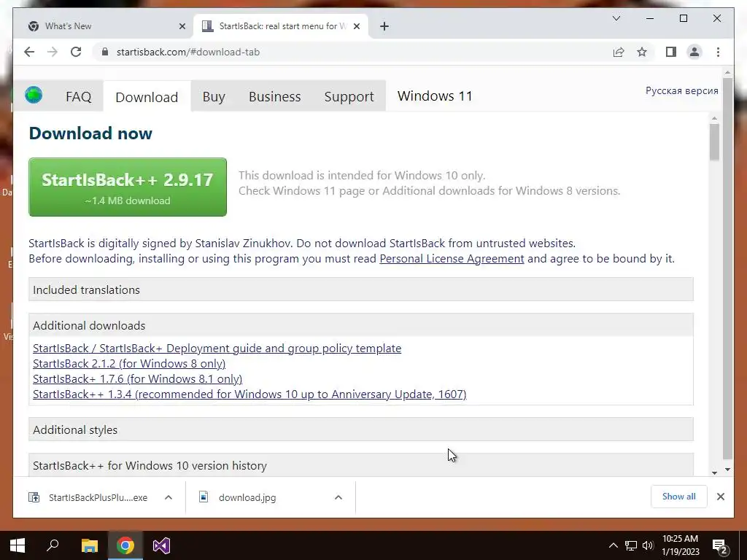Click the inner scrollbar up arrow
The height and width of the screenshot is (560, 747).
(x=713, y=117)
